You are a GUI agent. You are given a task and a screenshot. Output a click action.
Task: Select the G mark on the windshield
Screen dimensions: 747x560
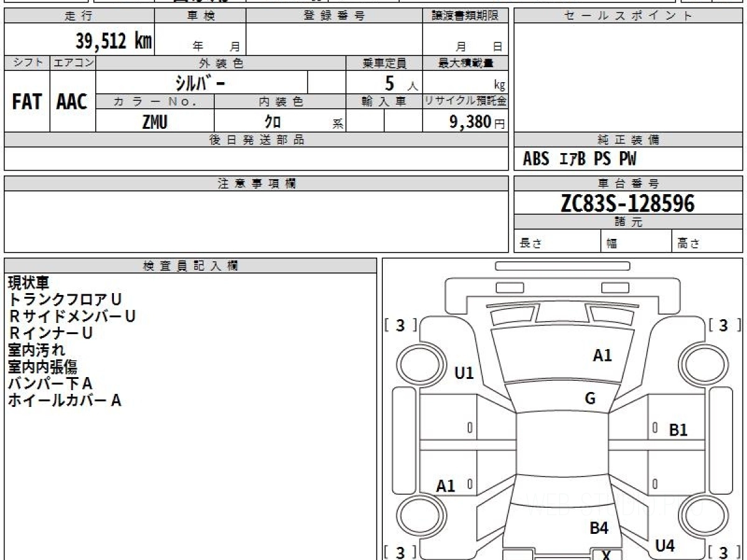(590, 398)
